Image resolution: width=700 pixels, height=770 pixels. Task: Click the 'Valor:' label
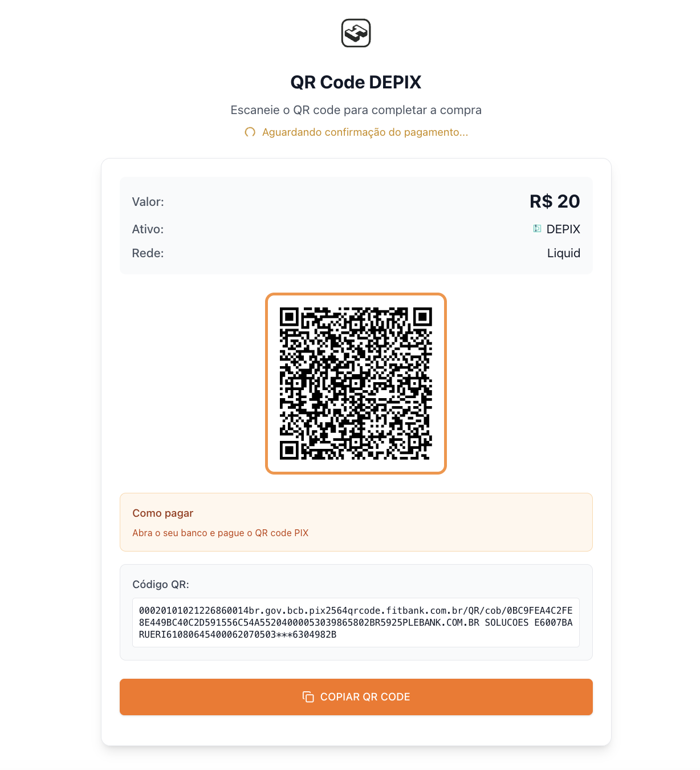click(x=148, y=202)
